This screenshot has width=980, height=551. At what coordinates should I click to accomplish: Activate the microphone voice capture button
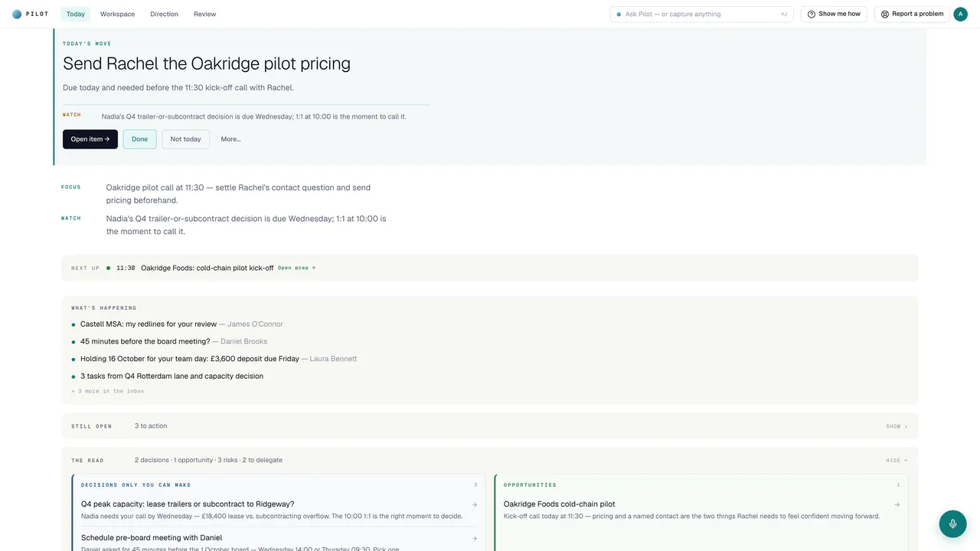tap(953, 524)
